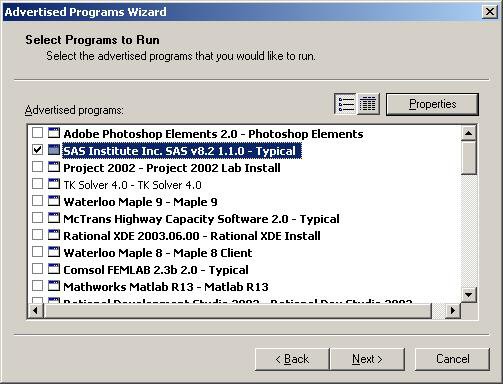This screenshot has height=384, width=503.
Task: Switch to list view icon
Action: coord(345,104)
